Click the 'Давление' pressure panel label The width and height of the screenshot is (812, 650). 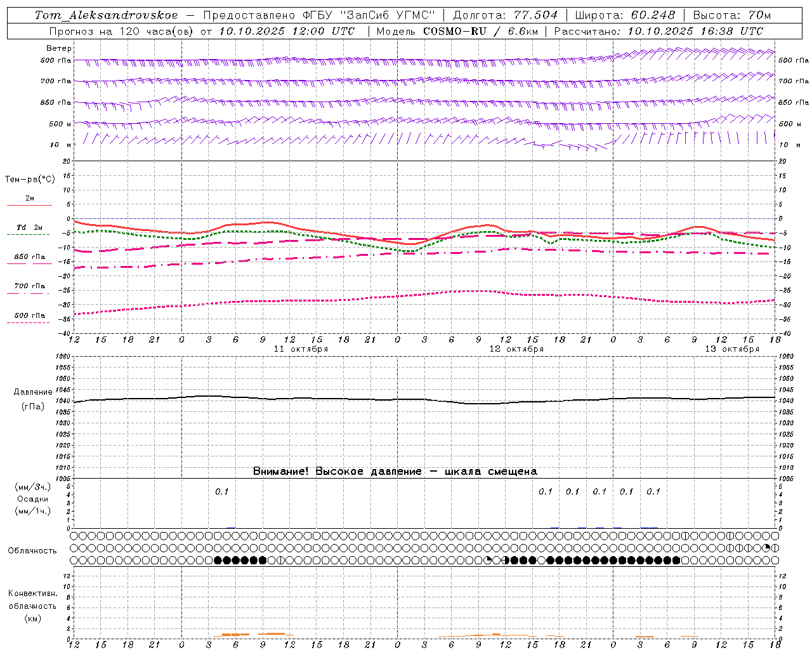(x=33, y=392)
